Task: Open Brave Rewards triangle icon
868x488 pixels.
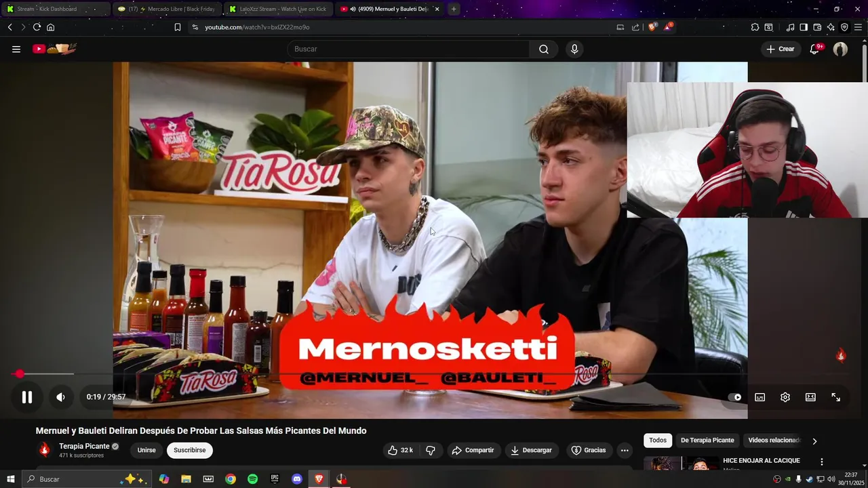Action: click(x=669, y=26)
